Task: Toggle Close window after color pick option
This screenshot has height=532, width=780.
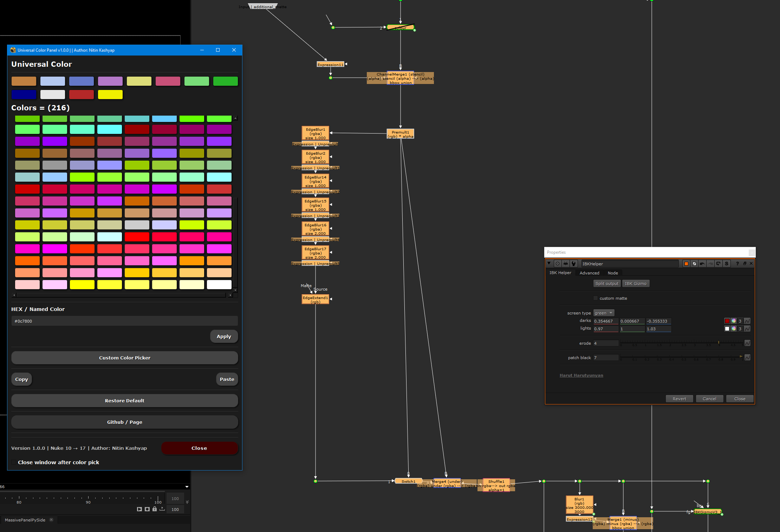Action: (x=14, y=462)
